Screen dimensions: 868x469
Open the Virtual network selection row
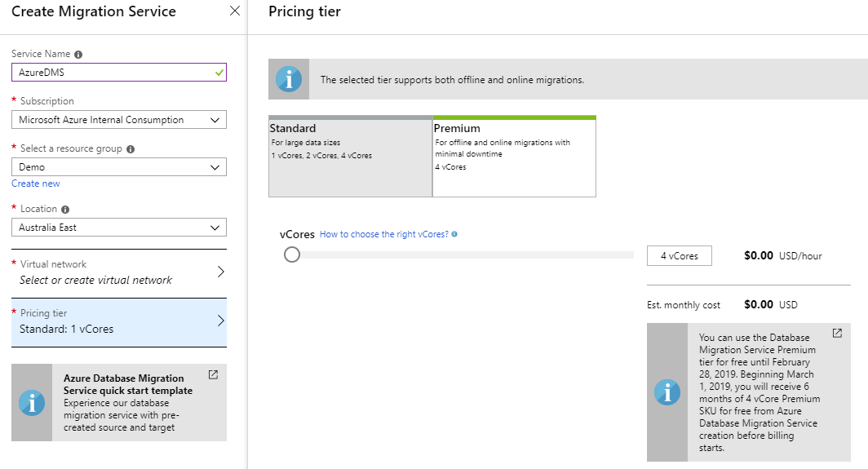click(119, 272)
